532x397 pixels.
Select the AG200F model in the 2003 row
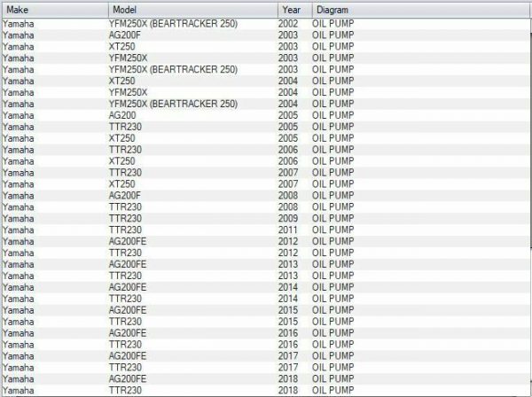[124, 35]
